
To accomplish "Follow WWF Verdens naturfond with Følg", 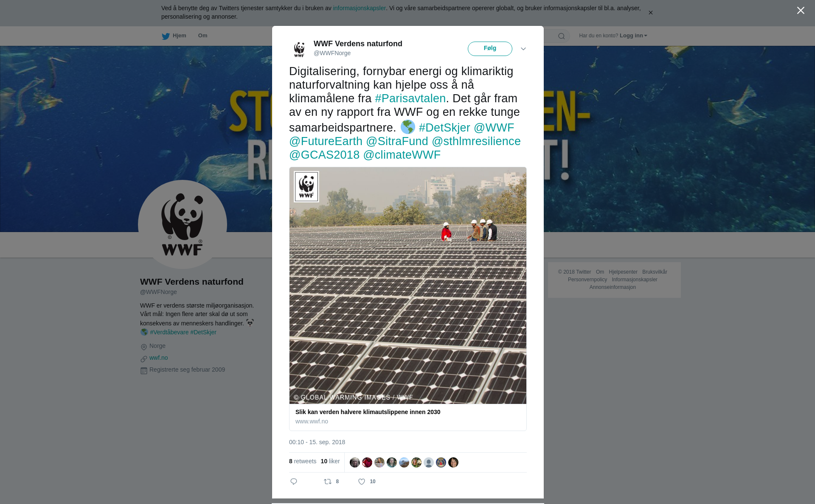I will coord(490,48).
